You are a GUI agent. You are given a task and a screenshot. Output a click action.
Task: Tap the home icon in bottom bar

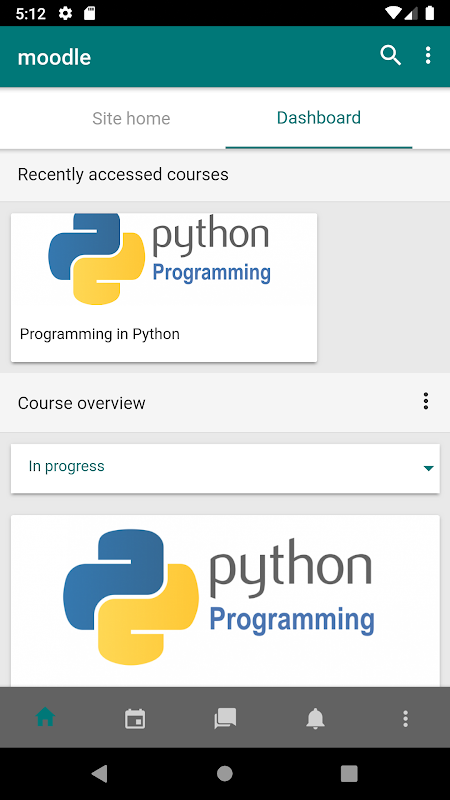(45, 717)
